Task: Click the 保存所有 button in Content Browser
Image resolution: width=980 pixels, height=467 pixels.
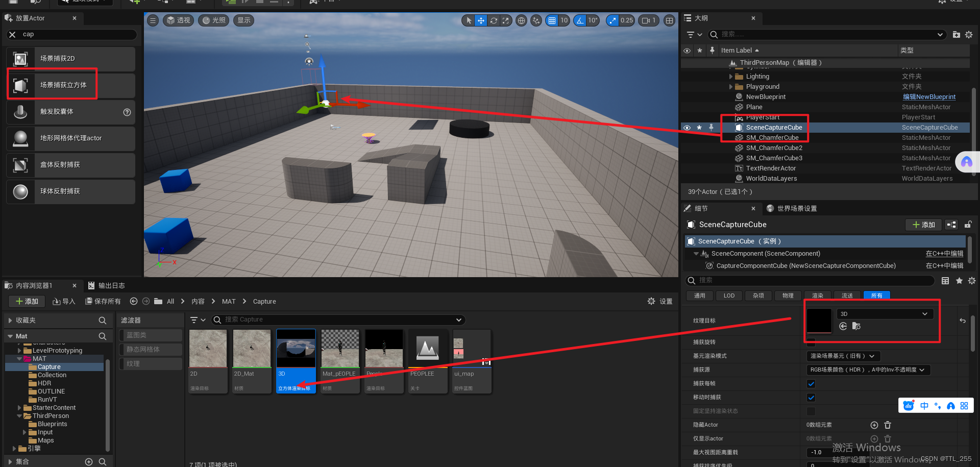Action: tap(103, 302)
